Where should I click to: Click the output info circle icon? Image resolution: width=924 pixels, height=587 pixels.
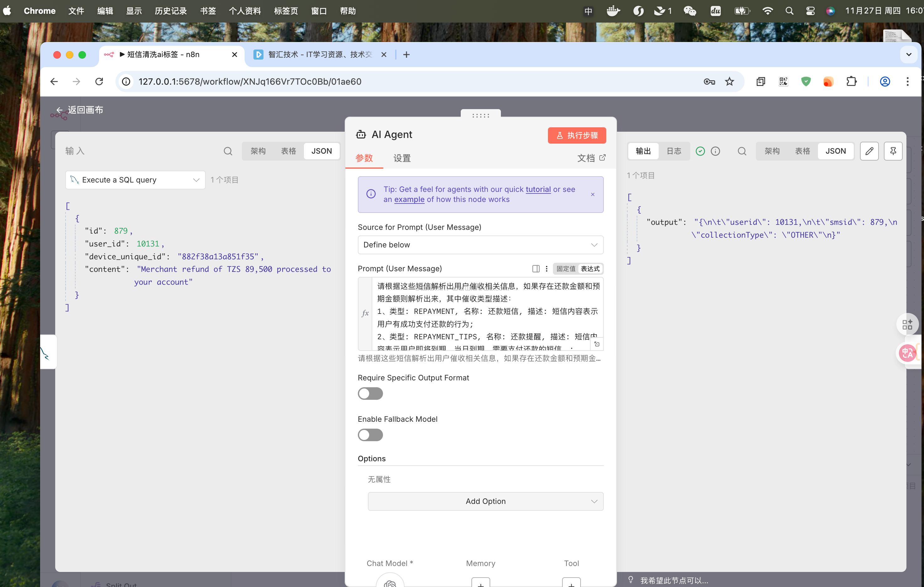tap(715, 151)
